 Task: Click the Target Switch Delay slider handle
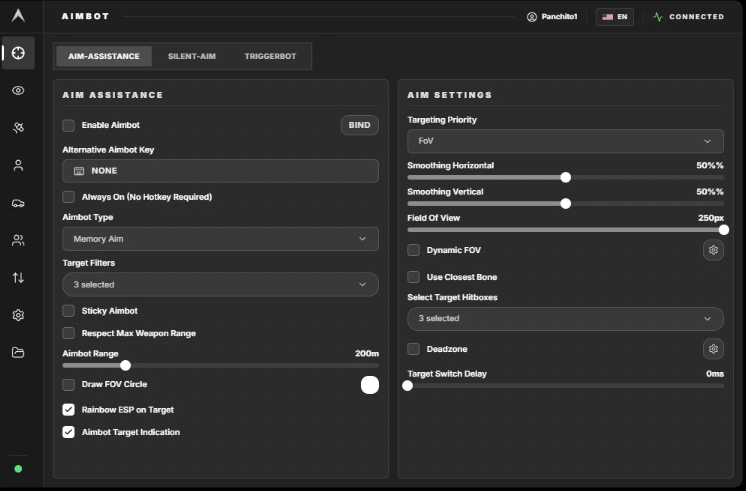[x=407, y=386]
